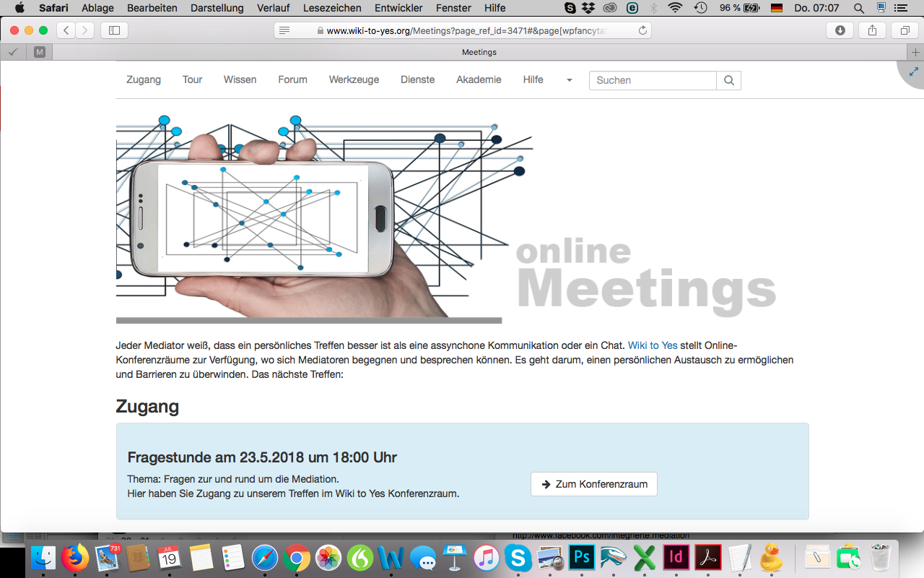Click the Share icon in Safari toolbar
Image resolution: width=924 pixels, height=578 pixels.
(872, 30)
